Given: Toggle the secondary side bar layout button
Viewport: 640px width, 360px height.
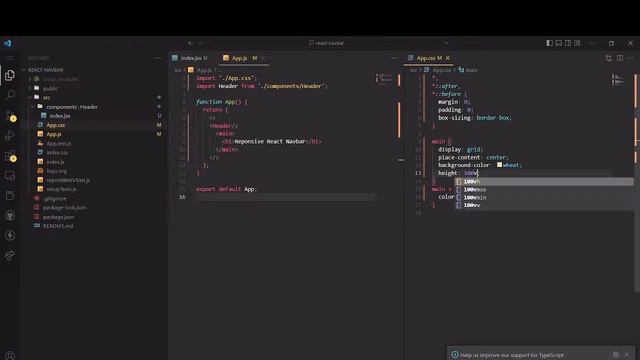Looking at the screenshot, I should [568, 43].
